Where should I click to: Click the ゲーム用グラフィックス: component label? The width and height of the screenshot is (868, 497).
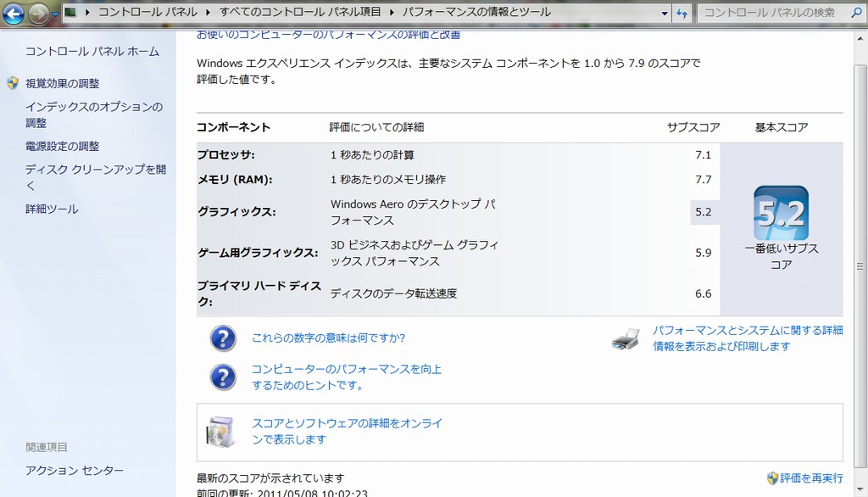(258, 253)
